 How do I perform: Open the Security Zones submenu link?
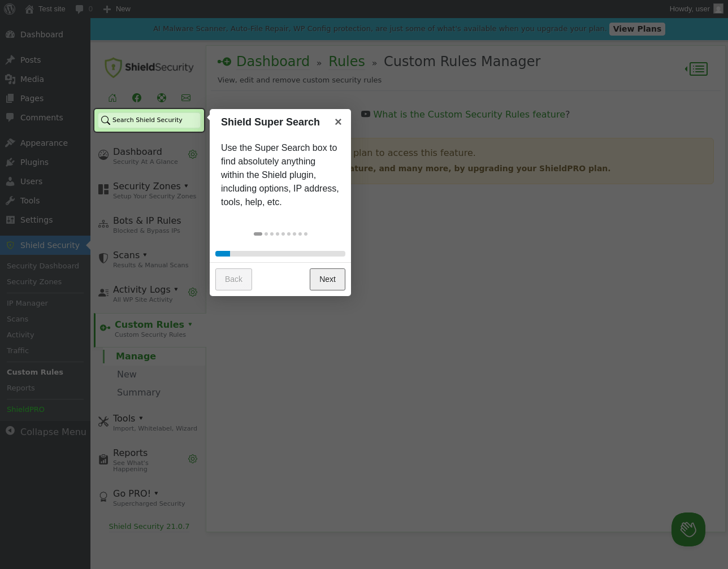tap(34, 282)
